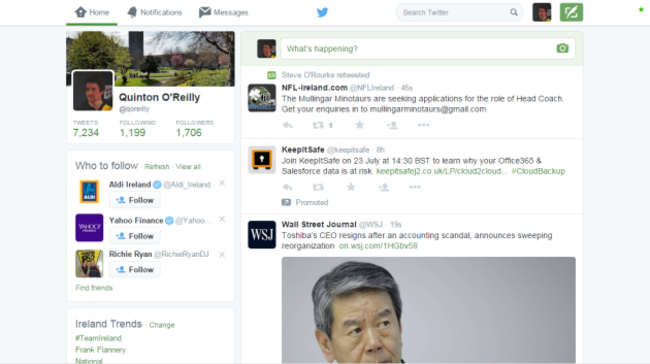Viewport: 650px width, 364px height.
Task: Open more options on KeepItSafe tweet
Action: tap(415, 187)
